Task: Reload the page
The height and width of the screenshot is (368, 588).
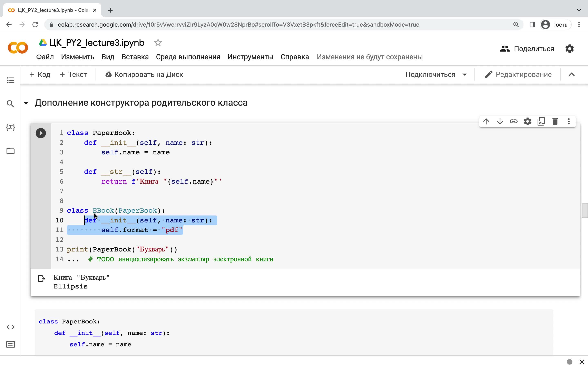Action: (35, 25)
